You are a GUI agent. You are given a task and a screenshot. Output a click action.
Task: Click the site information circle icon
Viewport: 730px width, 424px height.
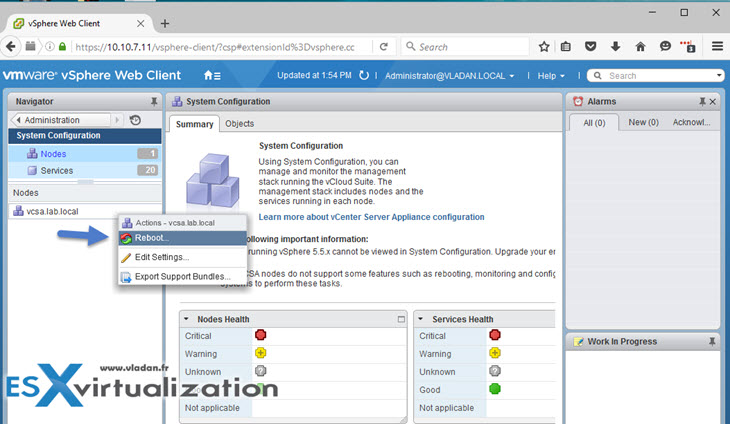point(50,47)
